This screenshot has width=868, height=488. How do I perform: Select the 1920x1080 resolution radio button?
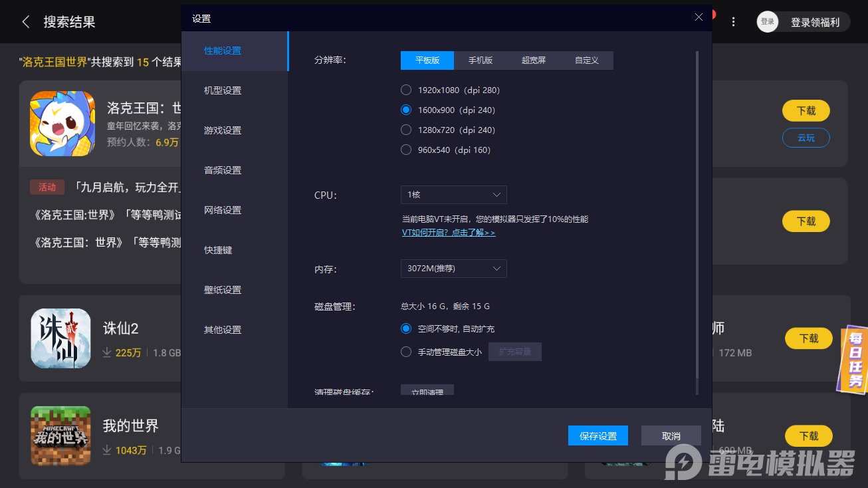[x=405, y=90]
